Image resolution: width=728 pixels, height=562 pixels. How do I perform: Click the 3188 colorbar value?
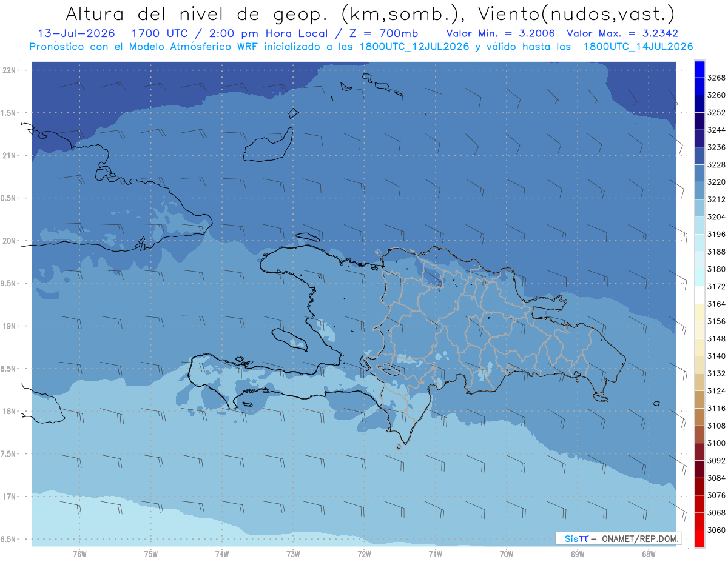716,252
